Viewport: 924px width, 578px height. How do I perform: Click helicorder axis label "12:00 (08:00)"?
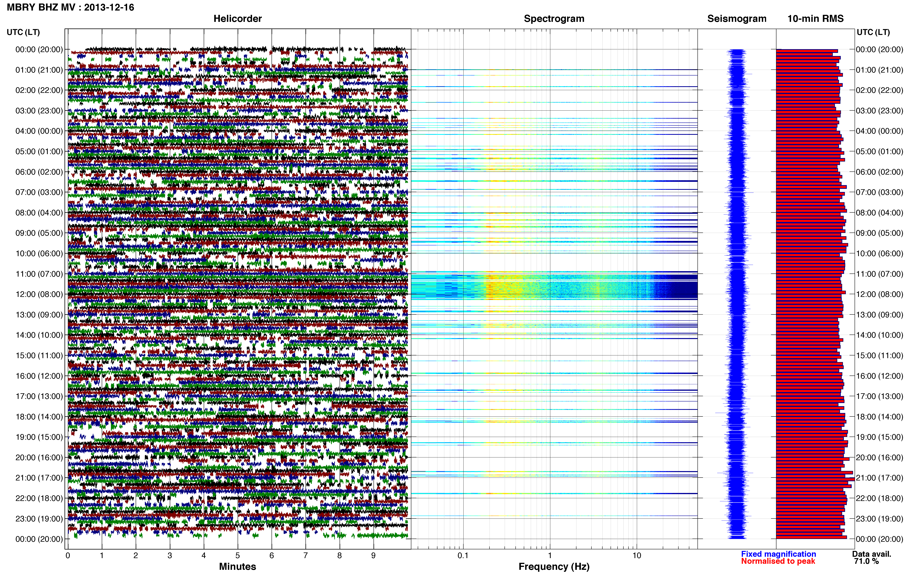(39, 294)
